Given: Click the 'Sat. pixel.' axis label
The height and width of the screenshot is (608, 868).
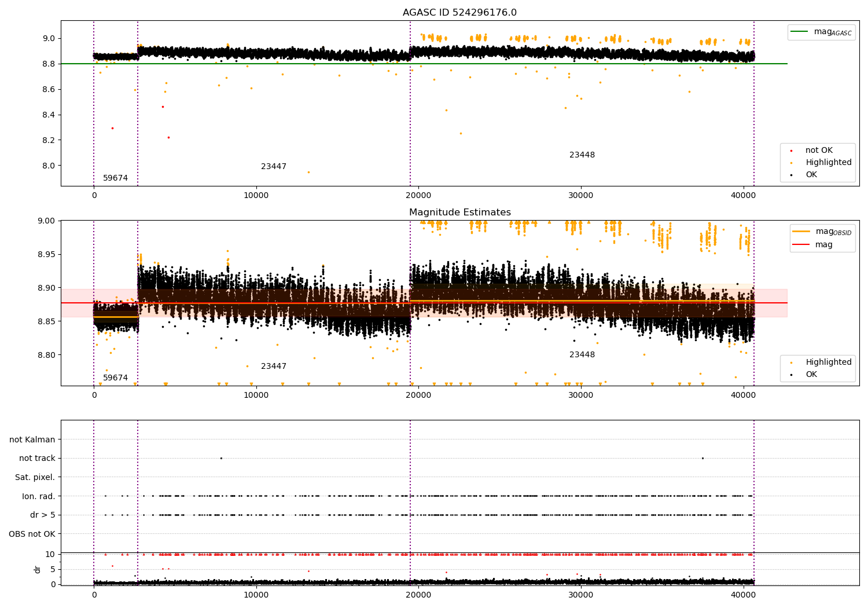Looking at the screenshot, I should pyautogui.click(x=35, y=477).
